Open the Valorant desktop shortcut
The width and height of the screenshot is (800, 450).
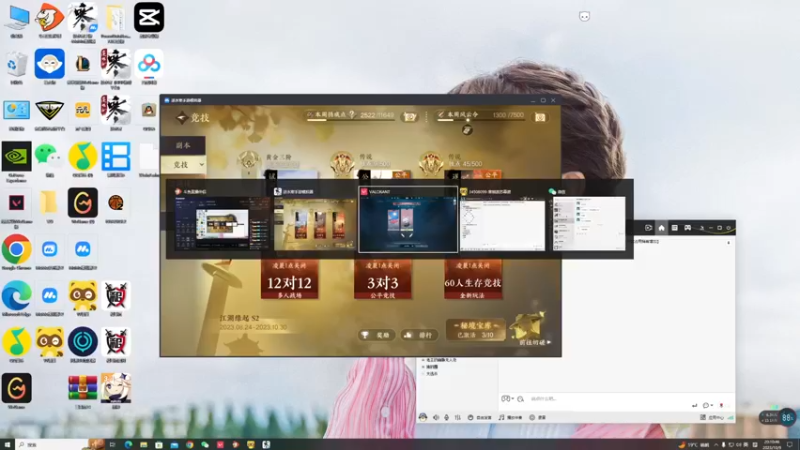(17, 203)
